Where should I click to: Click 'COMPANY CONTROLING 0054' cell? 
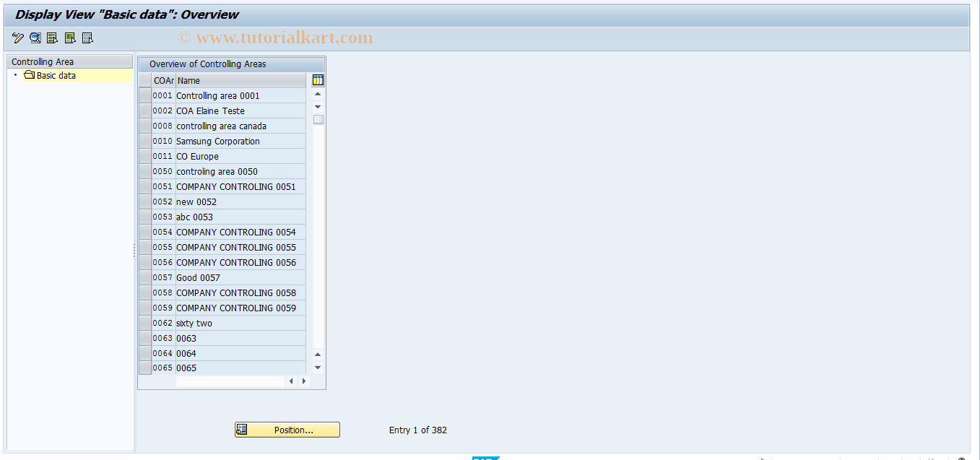pos(240,232)
